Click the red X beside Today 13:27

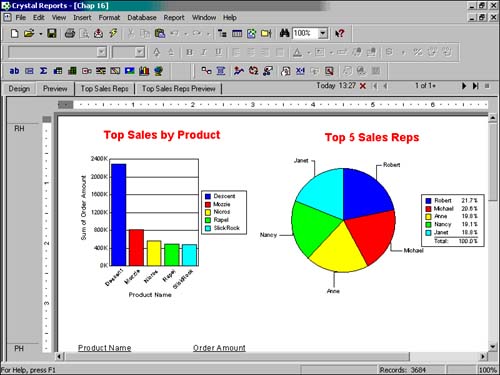tap(363, 86)
